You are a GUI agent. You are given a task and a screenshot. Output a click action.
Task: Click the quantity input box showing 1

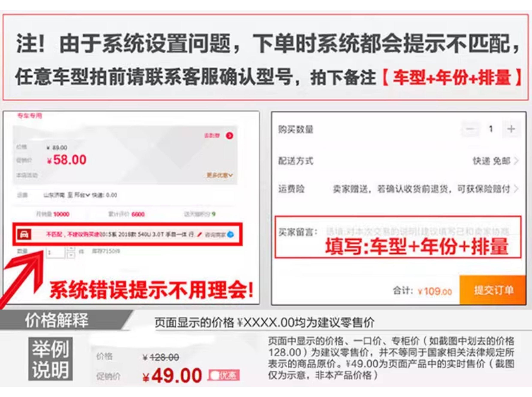pyautogui.click(x=55, y=253)
